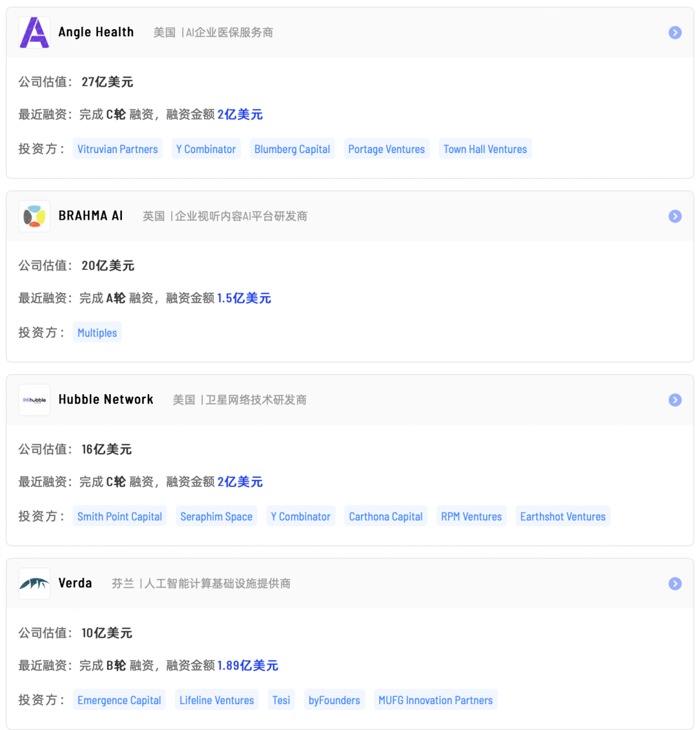Click Verda funding amount 1.89亿美元

[x=248, y=665]
